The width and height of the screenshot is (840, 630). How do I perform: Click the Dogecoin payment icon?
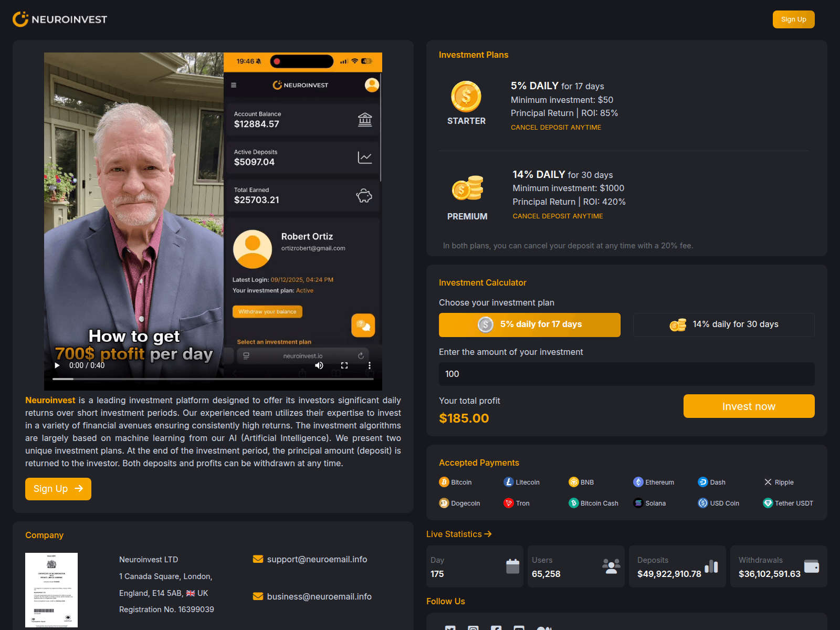click(x=444, y=503)
